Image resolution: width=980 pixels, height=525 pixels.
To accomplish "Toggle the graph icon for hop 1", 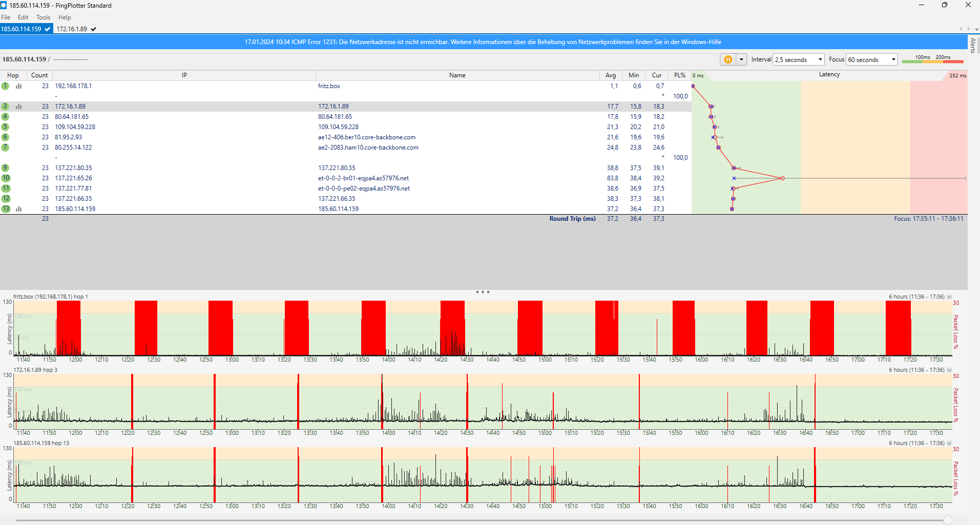I will click(19, 86).
